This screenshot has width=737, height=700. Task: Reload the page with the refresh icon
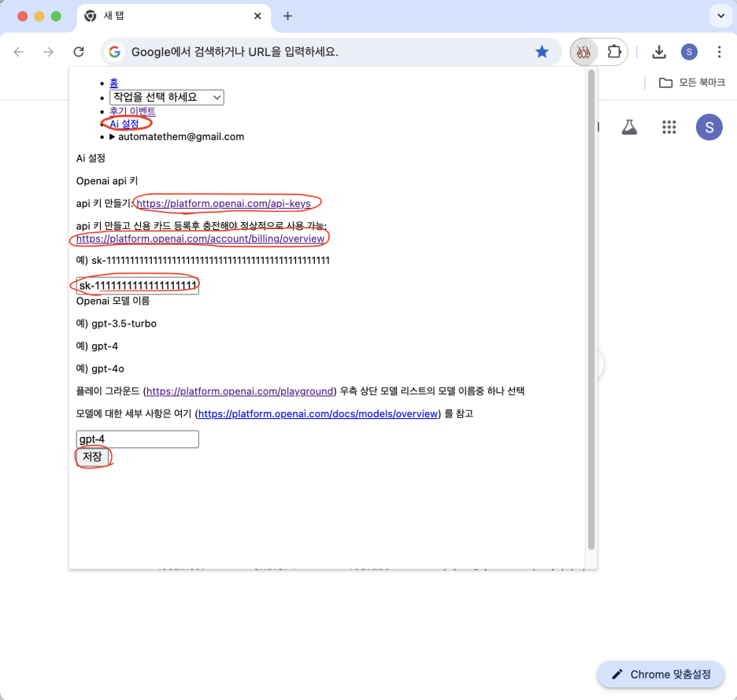click(79, 52)
